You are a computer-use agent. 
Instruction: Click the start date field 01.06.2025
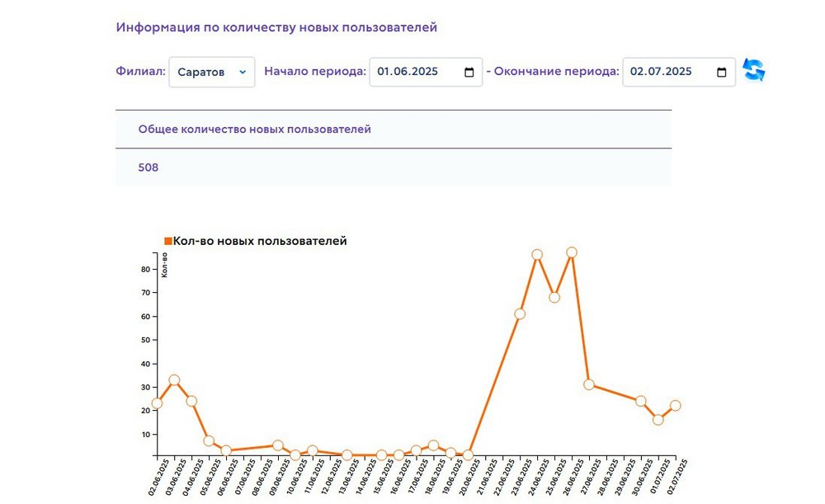pyautogui.click(x=408, y=73)
